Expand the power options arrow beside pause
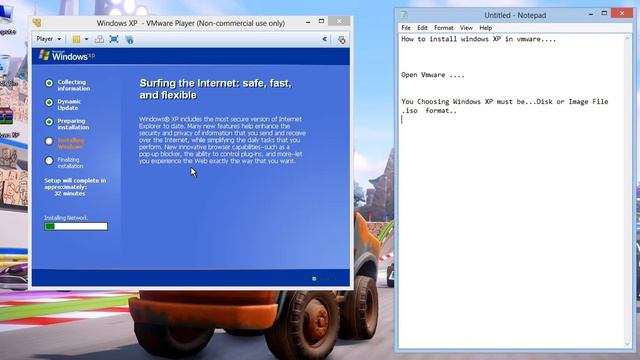Image resolution: width=640 pixels, height=360 pixels. [x=86, y=40]
